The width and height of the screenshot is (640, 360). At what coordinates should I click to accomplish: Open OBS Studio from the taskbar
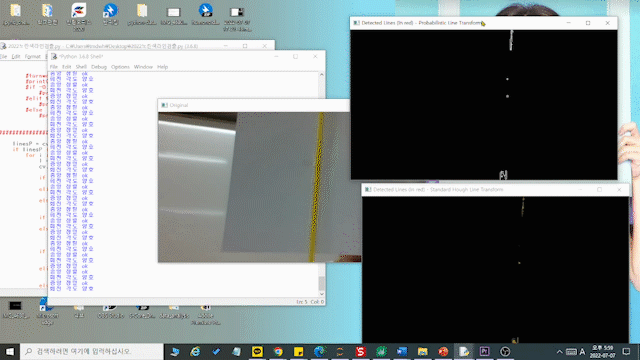coord(505,351)
